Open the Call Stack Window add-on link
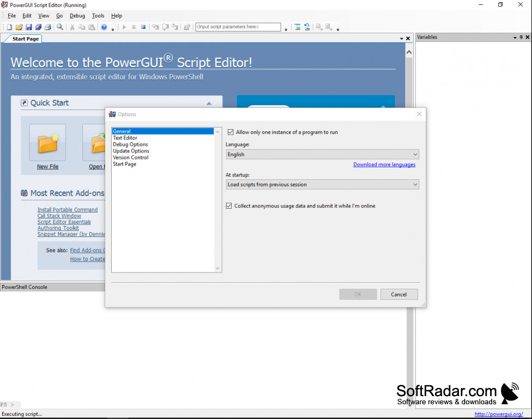Viewport: 532px width, 419px height. pyautogui.click(x=59, y=216)
